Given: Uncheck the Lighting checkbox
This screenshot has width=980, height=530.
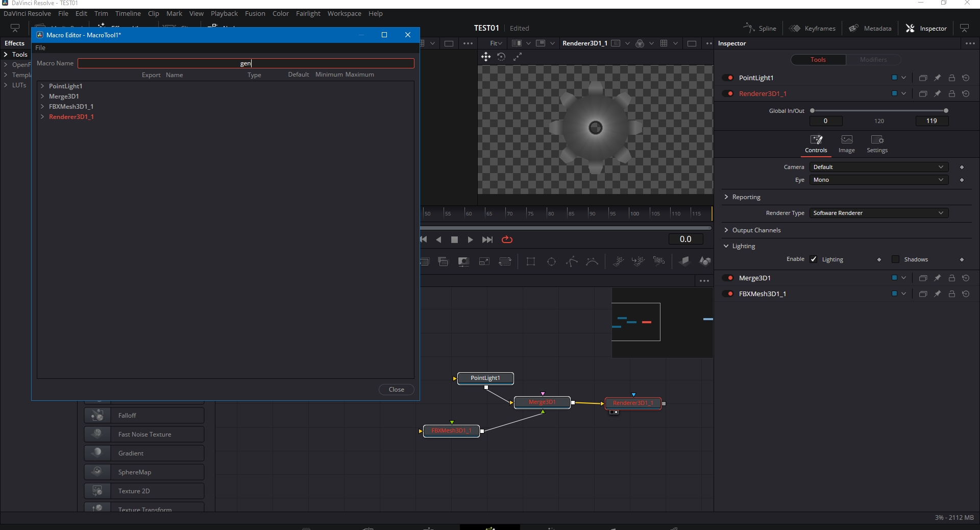Looking at the screenshot, I should (814, 259).
